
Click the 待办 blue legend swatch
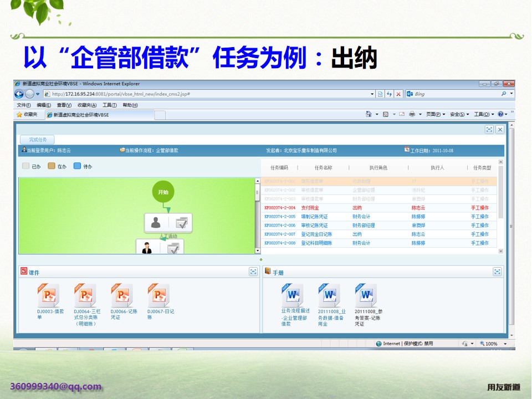77,166
